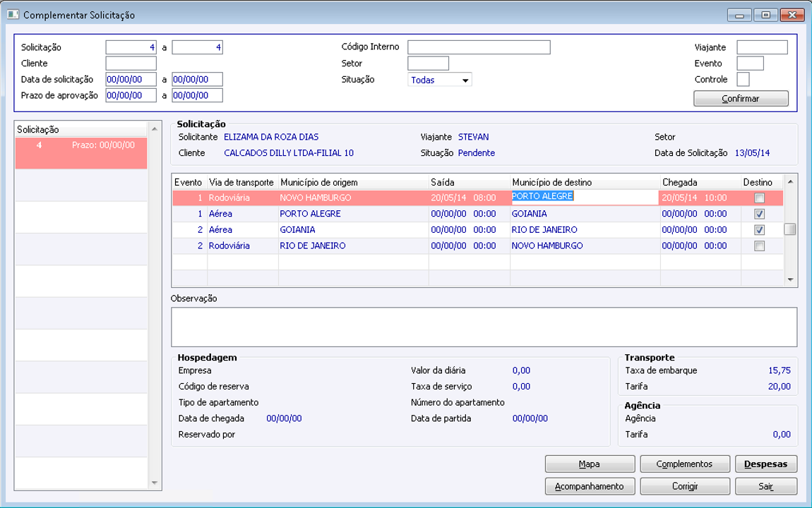Click the window icon in title bar
The width and height of the screenshot is (812, 508).
13,15
